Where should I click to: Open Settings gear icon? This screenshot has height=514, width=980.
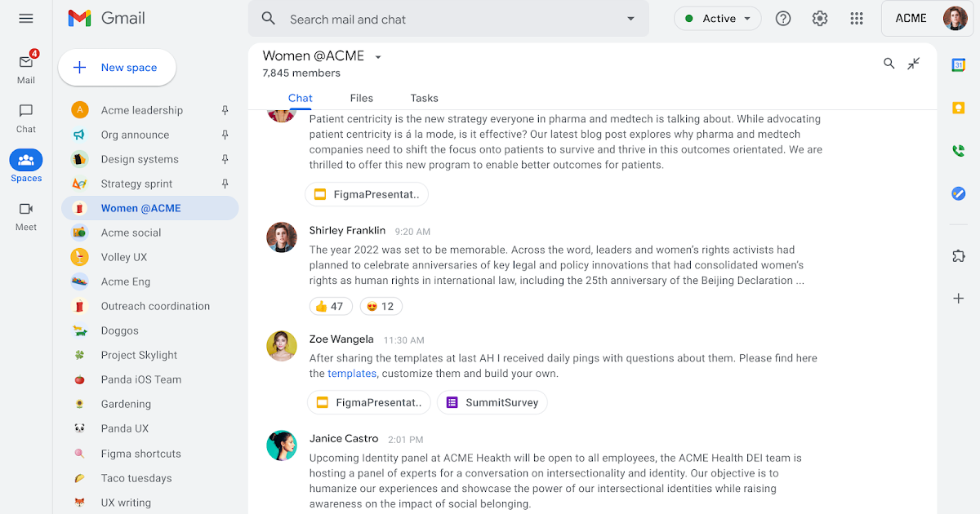[820, 18]
